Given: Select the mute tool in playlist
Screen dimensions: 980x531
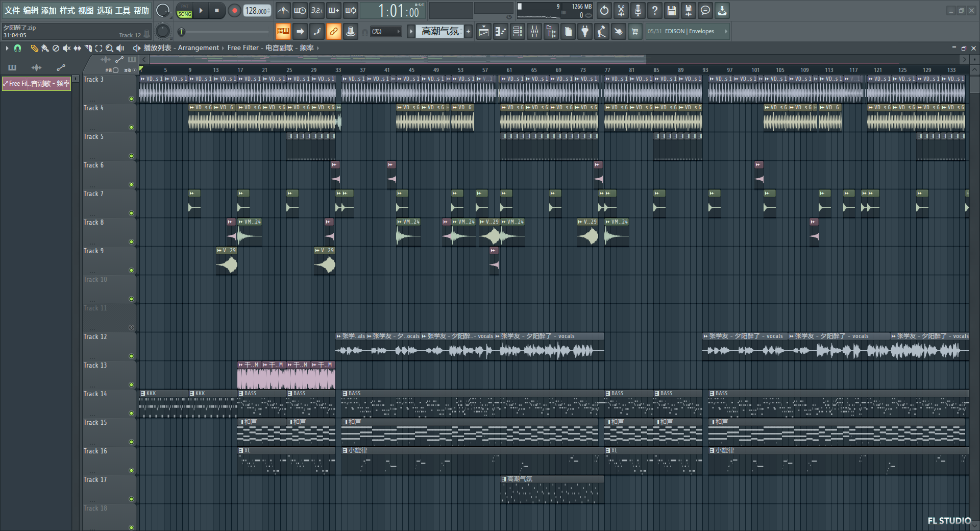Looking at the screenshot, I should pyautogui.click(x=66, y=48).
